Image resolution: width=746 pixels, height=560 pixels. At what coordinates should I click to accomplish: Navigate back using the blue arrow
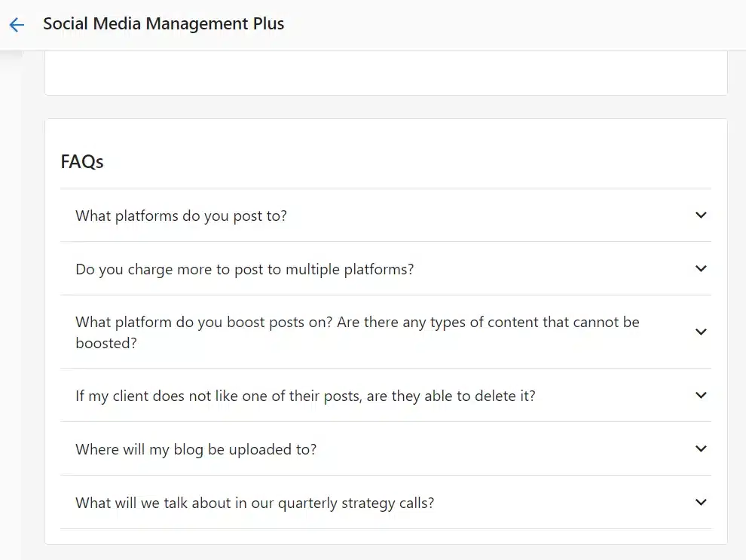pyautogui.click(x=17, y=25)
